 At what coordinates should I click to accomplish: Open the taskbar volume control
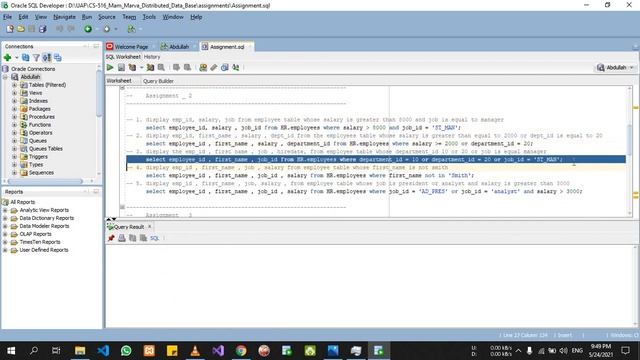[564, 351]
